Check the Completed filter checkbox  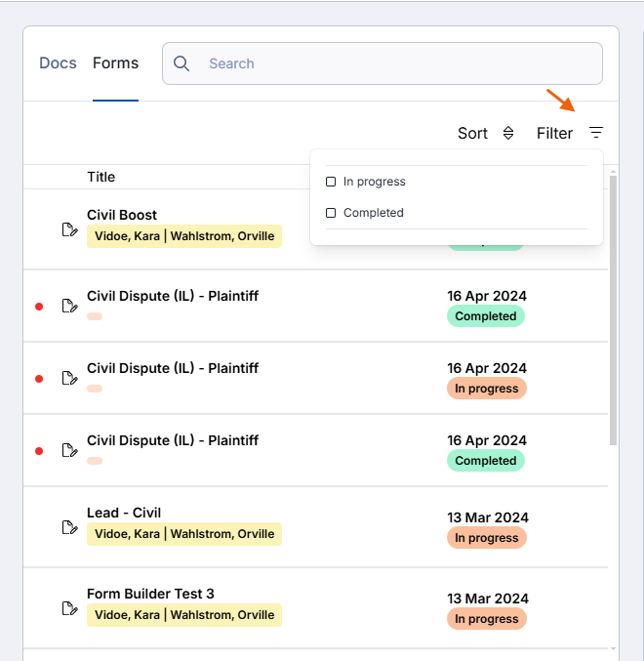point(331,213)
